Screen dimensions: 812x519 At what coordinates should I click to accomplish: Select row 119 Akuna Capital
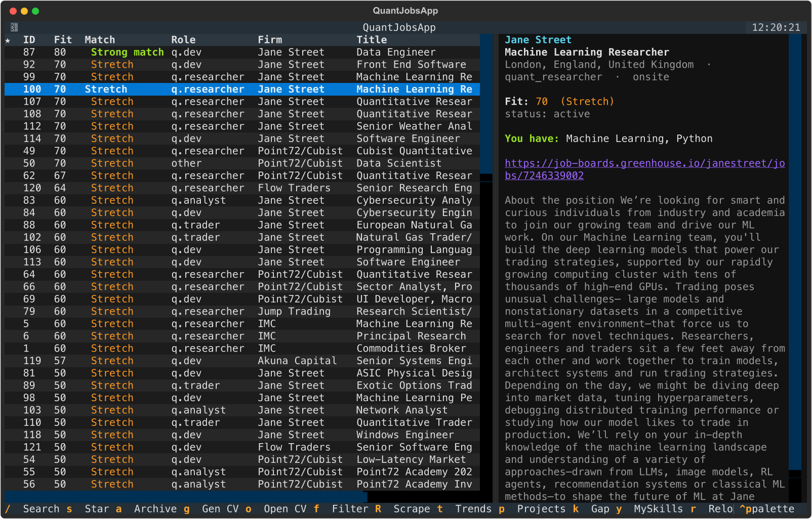pos(242,361)
